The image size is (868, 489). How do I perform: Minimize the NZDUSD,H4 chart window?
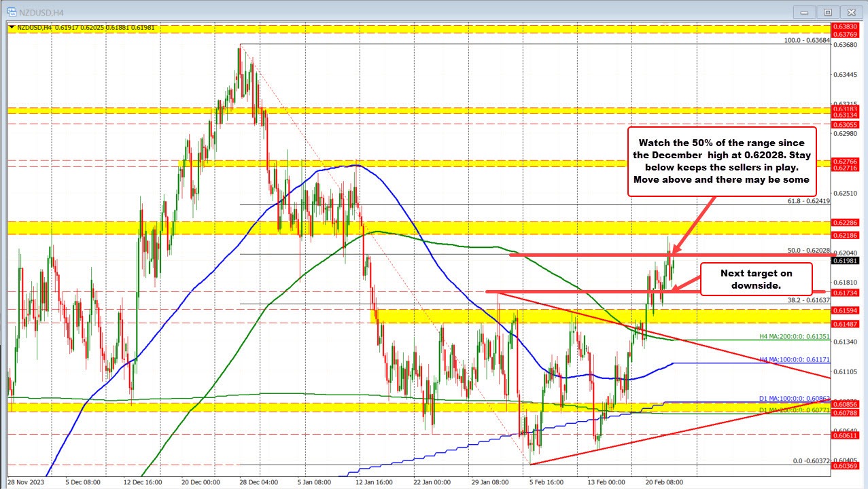pos(805,12)
